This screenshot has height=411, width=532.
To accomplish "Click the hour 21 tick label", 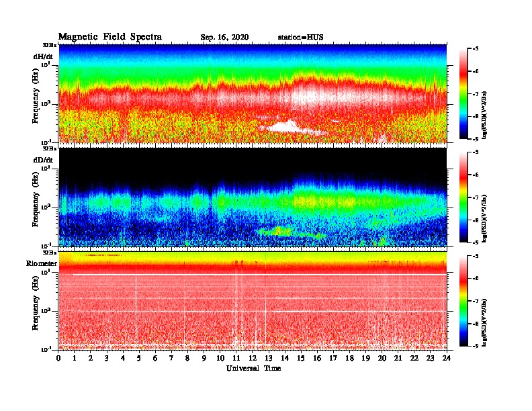I will [x=398, y=358].
